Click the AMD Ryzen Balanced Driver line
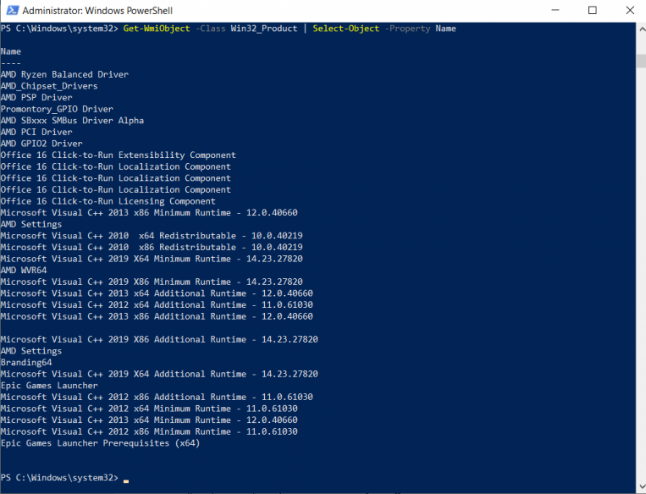This screenshot has width=646, height=494. (x=65, y=75)
